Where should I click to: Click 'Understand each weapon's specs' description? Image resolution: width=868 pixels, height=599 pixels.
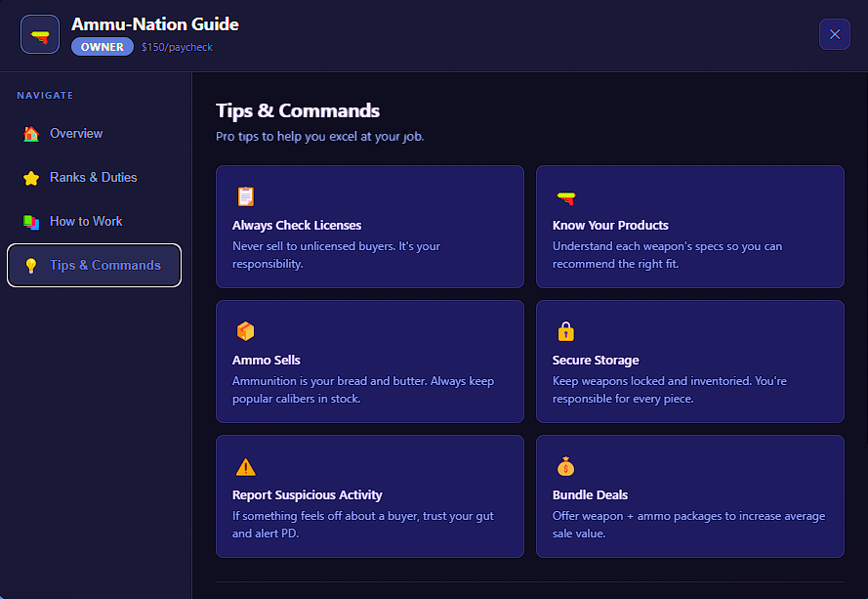coord(667,255)
